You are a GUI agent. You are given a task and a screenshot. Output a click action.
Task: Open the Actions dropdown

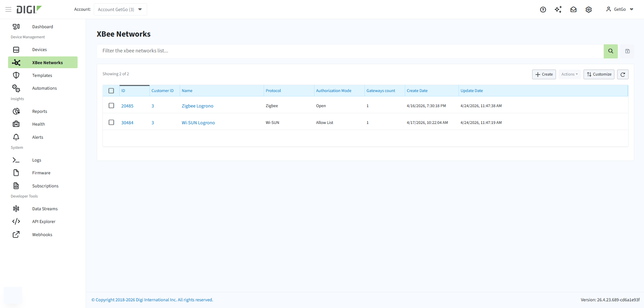569,74
